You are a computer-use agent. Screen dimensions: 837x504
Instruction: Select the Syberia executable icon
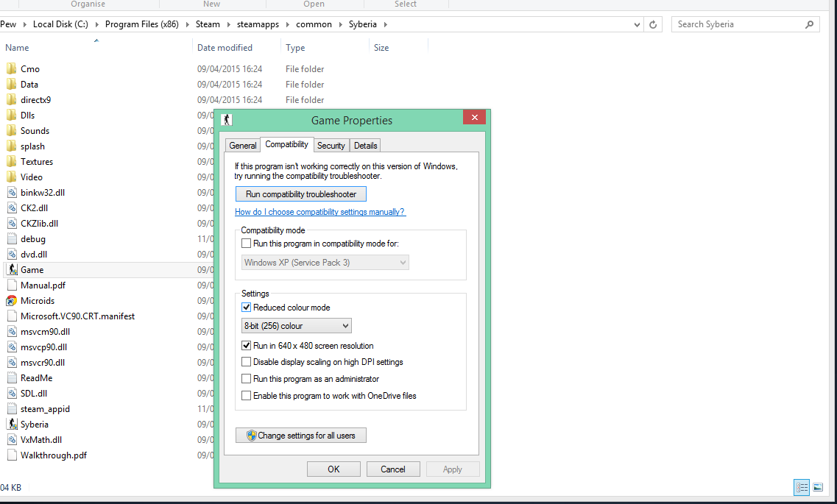pos(13,425)
